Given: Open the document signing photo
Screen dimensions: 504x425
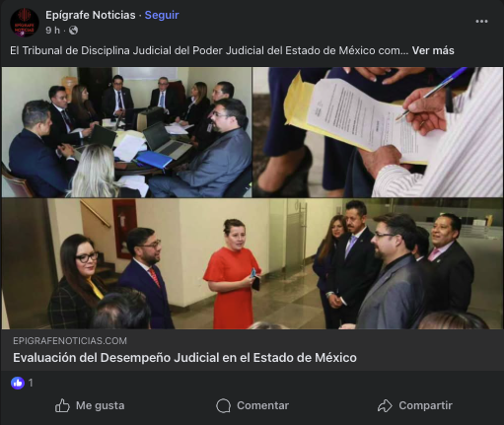Looking at the screenshot, I should [378, 132].
